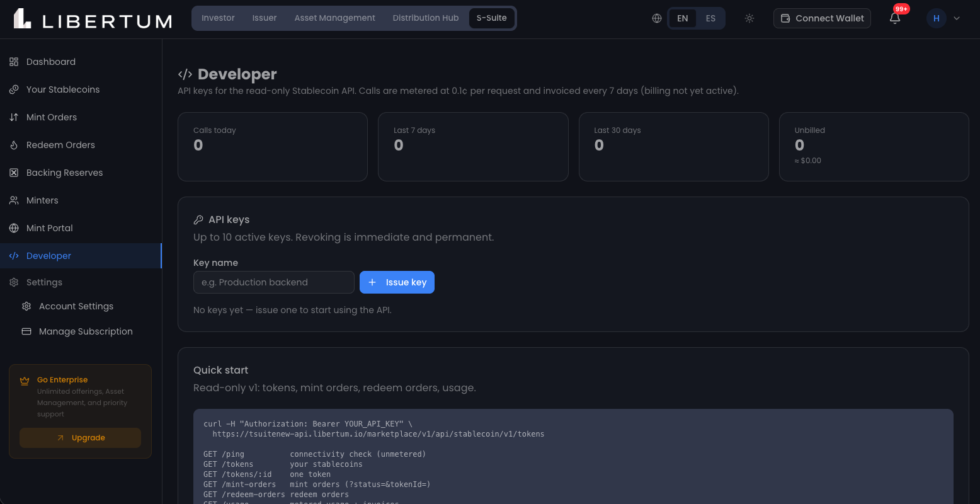Toggle the light theme sun icon
The width and height of the screenshot is (980, 504).
[749, 18]
